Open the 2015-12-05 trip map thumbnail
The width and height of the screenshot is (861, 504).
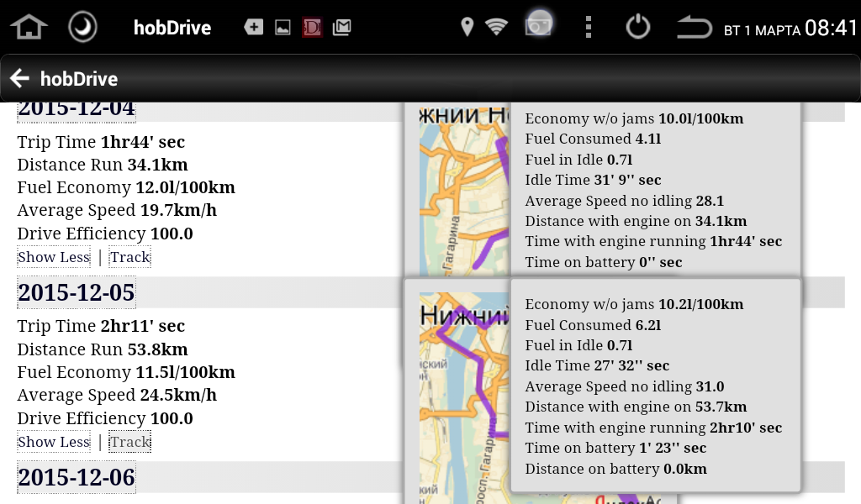464,397
